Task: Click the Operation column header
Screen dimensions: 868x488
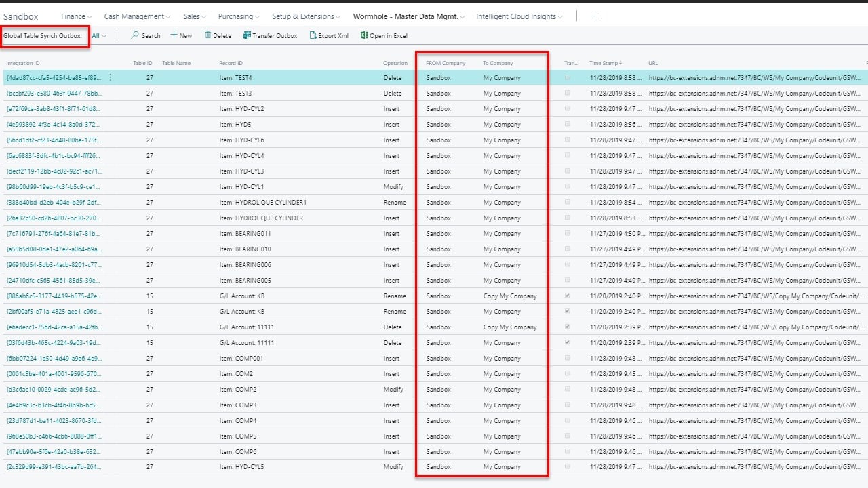Action: coord(395,63)
